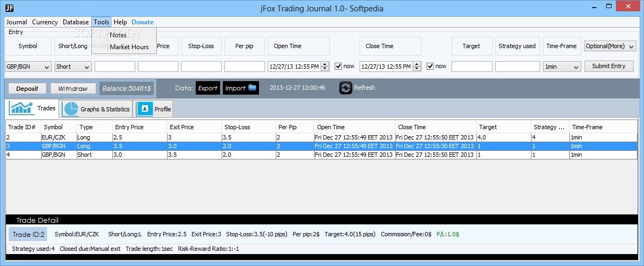
Task: Select the GBP/BGN Short trade row
Action: 322,155
